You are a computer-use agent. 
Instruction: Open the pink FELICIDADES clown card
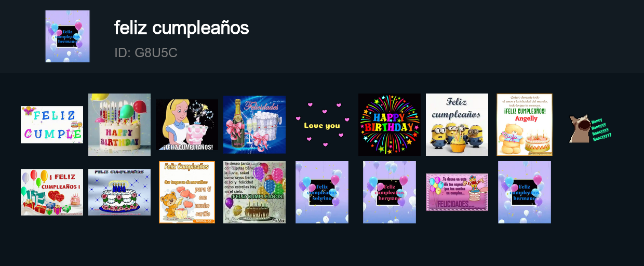(457, 192)
